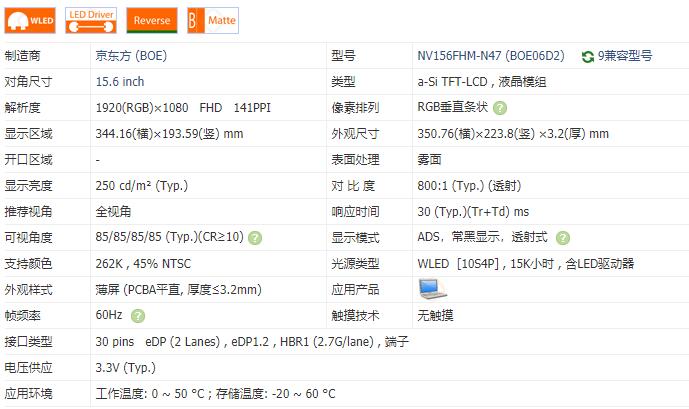Click the 可视角度 row label
The width and height of the screenshot is (689, 409).
click(x=29, y=237)
